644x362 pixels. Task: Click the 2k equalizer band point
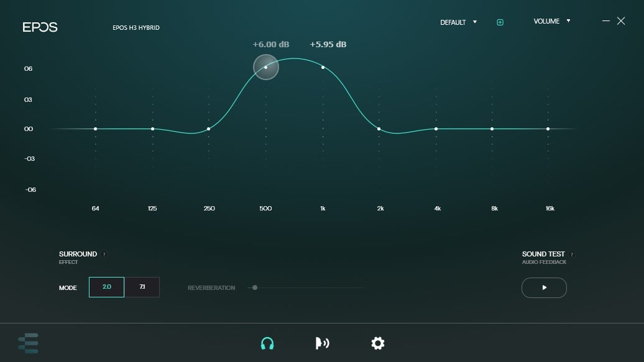pos(379,129)
